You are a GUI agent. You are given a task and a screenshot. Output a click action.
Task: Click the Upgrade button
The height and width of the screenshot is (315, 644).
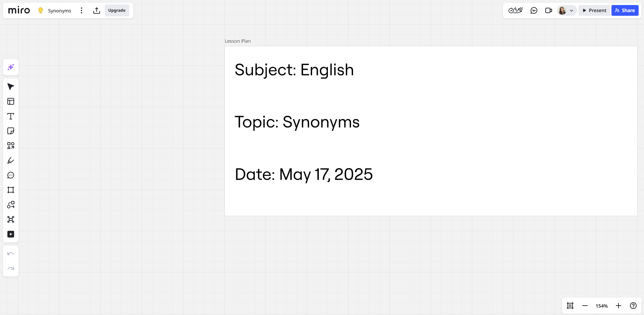(117, 10)
